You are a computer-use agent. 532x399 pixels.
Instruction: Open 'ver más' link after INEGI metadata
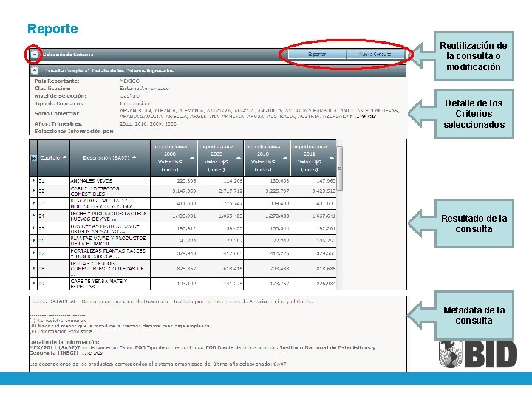(x=95, y=353)
